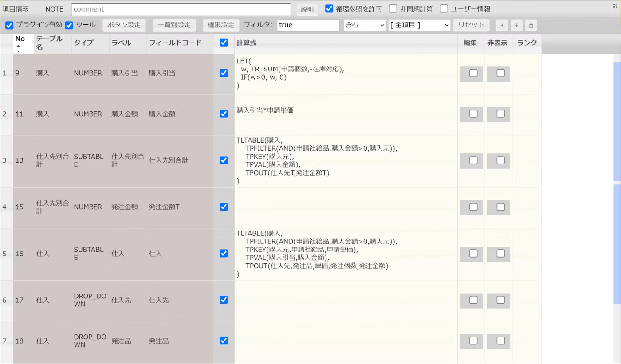The height and width of the screenshot is (364, 621).
Task: Check the 編集 checkbox for the 購入金額 row
Action: (473, 114)
